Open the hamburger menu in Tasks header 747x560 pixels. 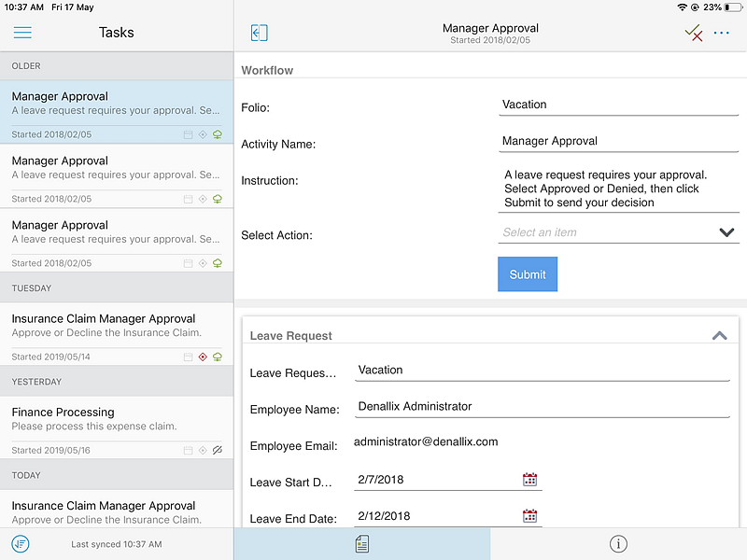22,33
